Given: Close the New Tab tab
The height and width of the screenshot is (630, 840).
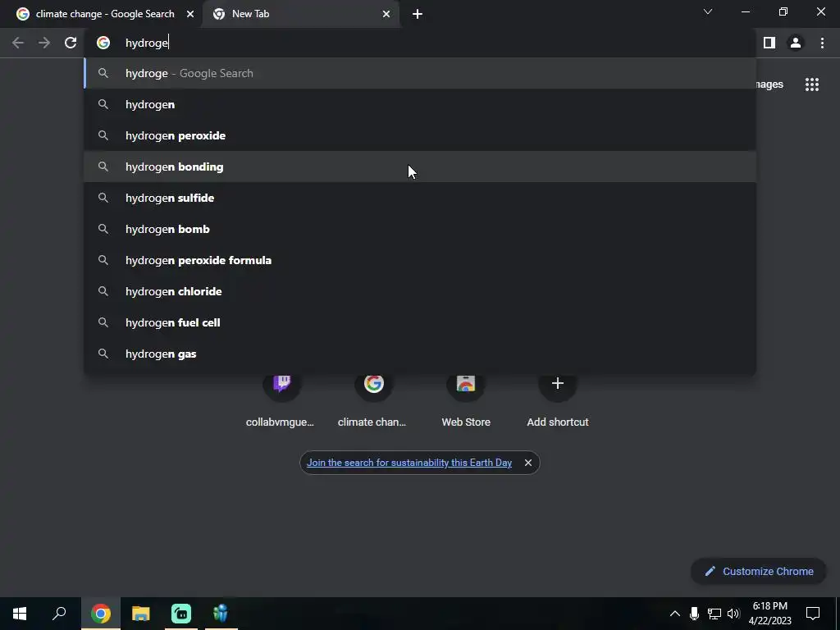Looking at the screenshot, I should pos(386,14).
